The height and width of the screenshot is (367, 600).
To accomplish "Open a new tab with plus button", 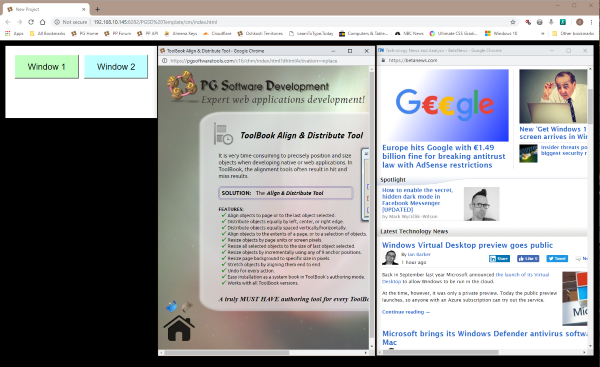I will [97, 9].
